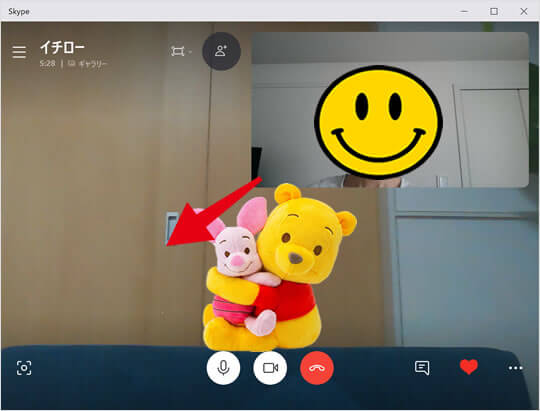Mute the microphone

(x=224, y=368)
